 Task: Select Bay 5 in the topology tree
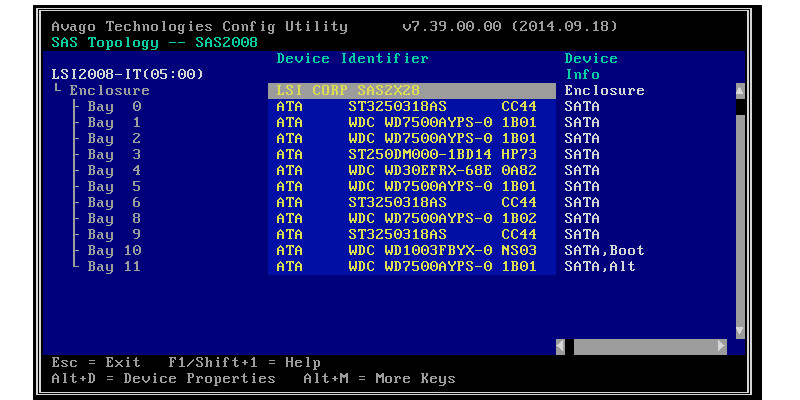pyautogui.click(x=114, y=186)
